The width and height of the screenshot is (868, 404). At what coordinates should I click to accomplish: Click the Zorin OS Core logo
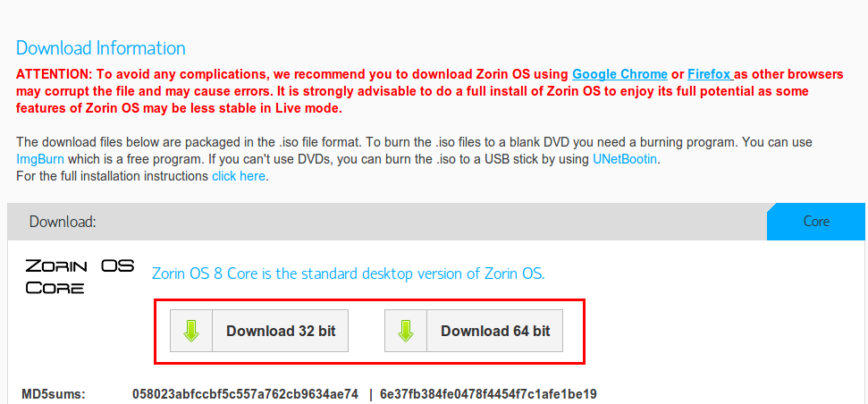click(x=80, y=277)
